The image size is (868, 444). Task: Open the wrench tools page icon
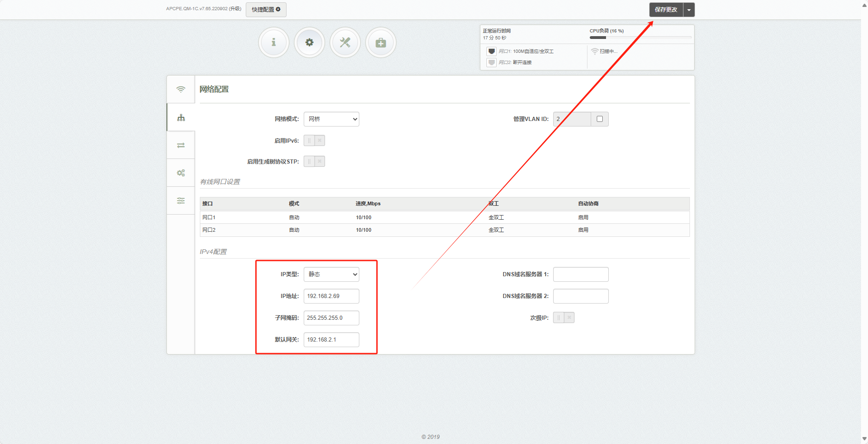[x=345, y=43]
